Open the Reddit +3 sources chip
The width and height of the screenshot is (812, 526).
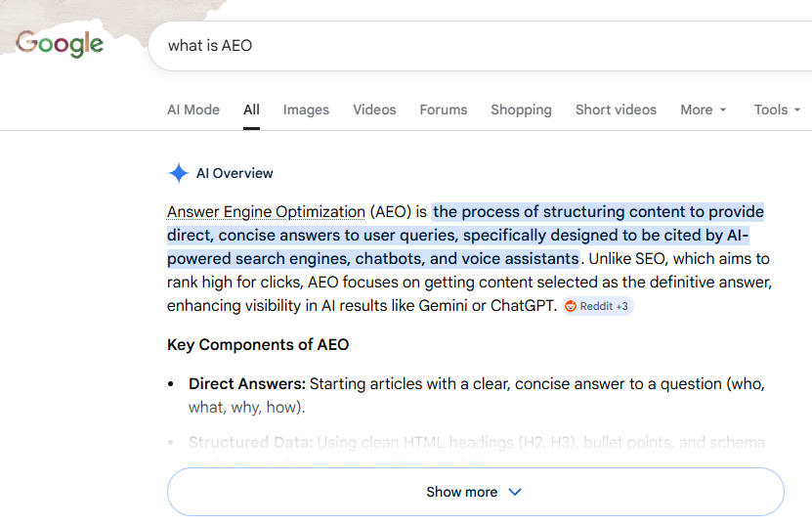tap(598, 306)
